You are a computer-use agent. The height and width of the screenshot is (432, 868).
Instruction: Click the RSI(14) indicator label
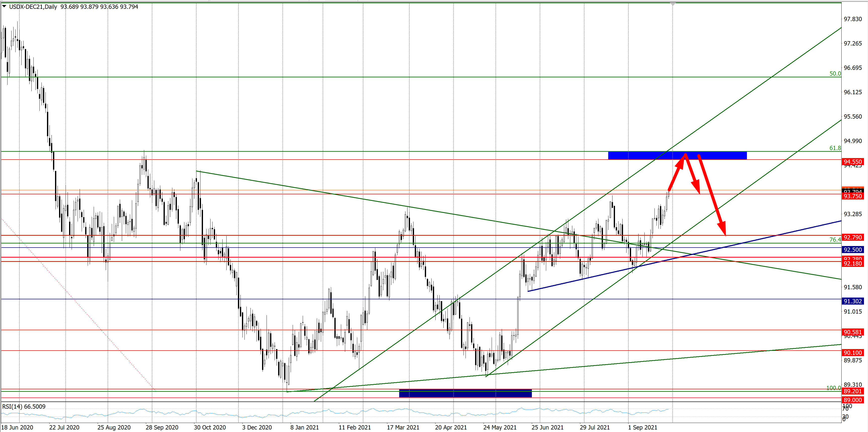(24, 406)
